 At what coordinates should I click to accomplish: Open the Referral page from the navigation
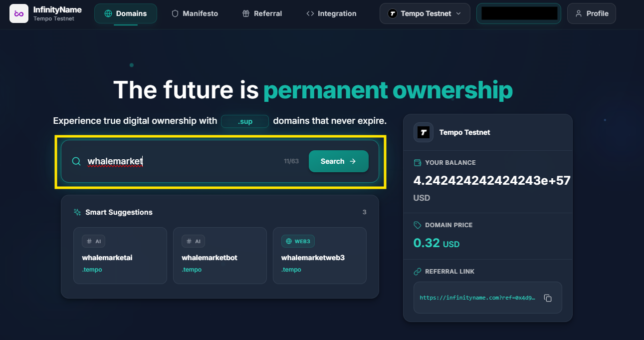[x=262, y=13]
